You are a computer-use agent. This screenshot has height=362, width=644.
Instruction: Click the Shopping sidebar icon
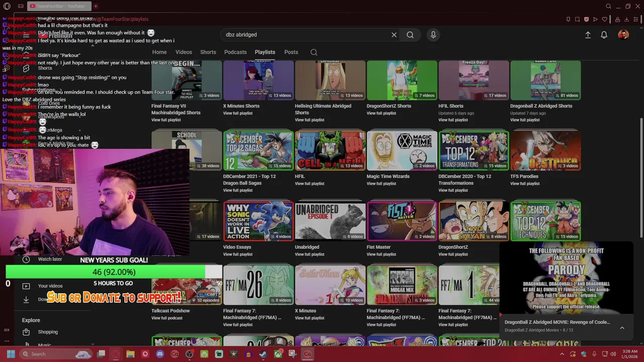click(x=26, y=332)
